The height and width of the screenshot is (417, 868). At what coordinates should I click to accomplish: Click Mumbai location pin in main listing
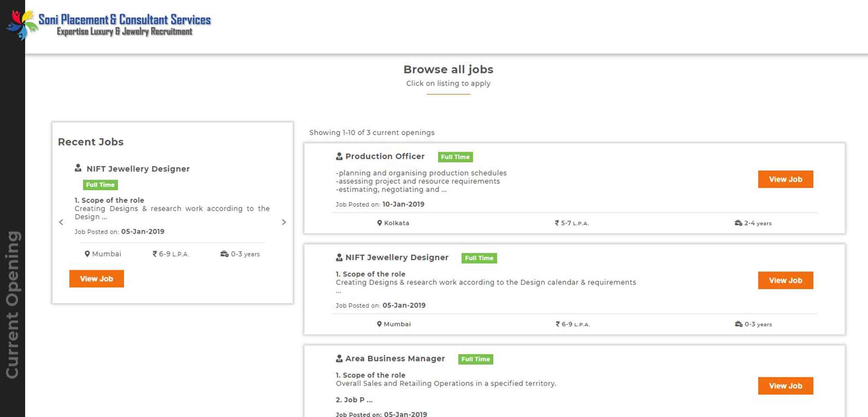coord(379,324)
